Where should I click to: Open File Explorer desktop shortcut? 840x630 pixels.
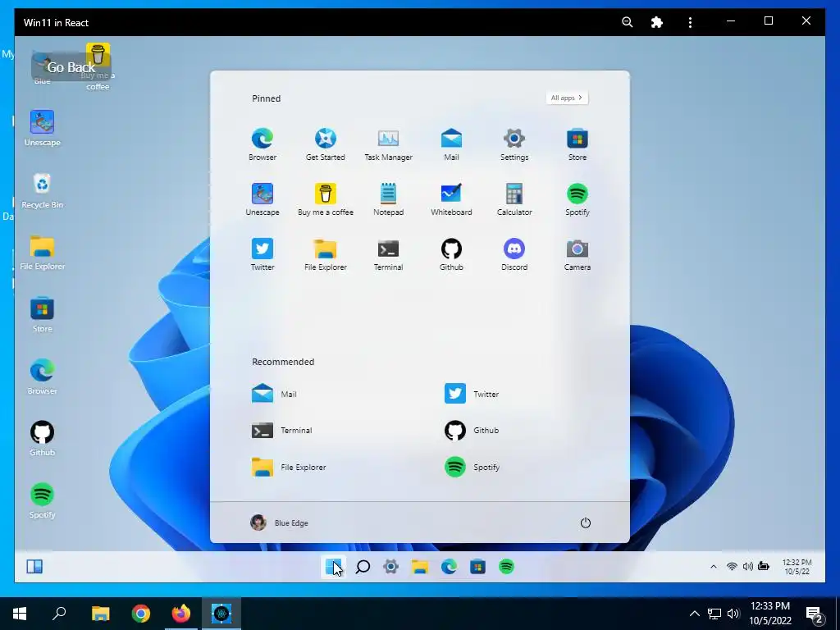pyautogui.click(x=43, y=253)
